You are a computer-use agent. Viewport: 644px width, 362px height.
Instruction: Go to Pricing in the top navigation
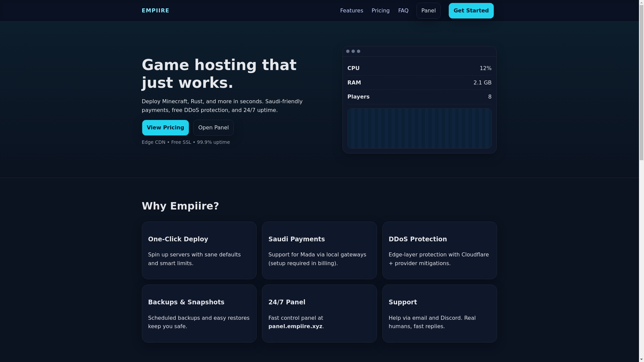click(380, 11)
